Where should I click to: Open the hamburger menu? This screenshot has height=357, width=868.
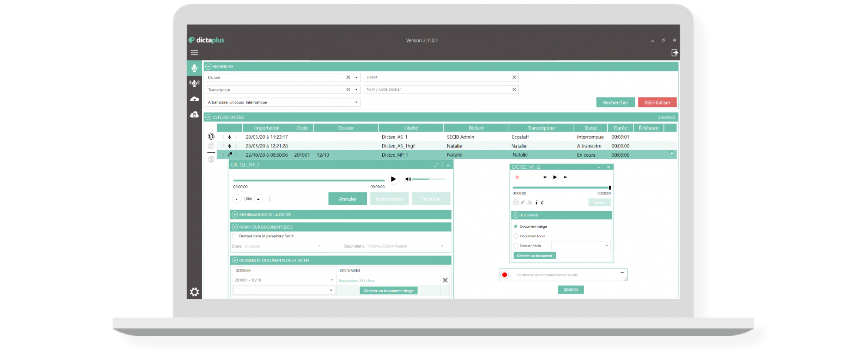[x=194, y=53]
